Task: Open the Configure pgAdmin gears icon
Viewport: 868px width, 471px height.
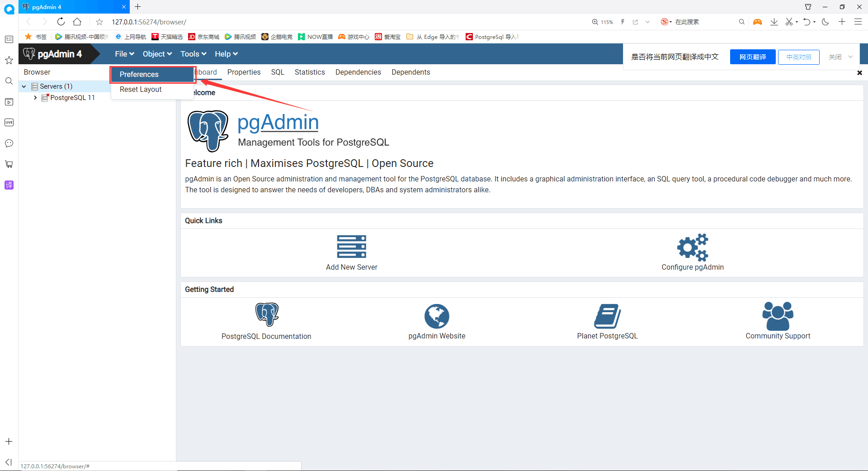Action: (692, 247)
